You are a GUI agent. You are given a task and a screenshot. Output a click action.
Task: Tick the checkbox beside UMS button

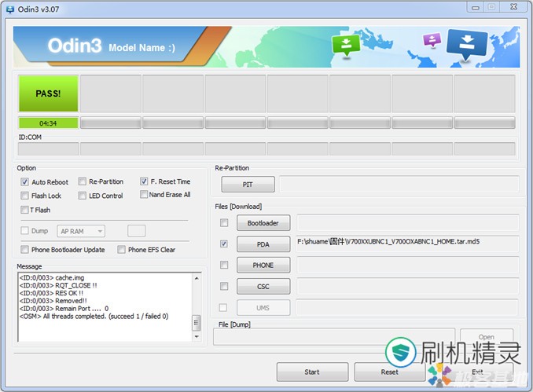pos(223,307)
